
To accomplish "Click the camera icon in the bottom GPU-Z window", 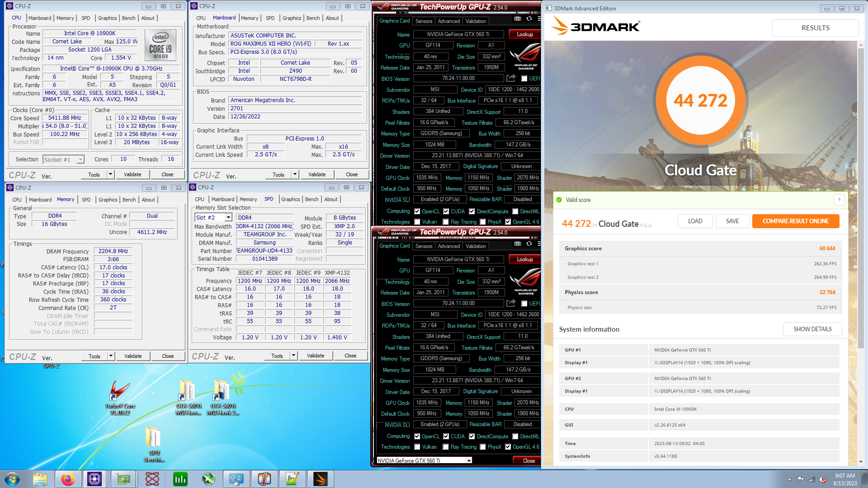I will (x=518, y=244).
